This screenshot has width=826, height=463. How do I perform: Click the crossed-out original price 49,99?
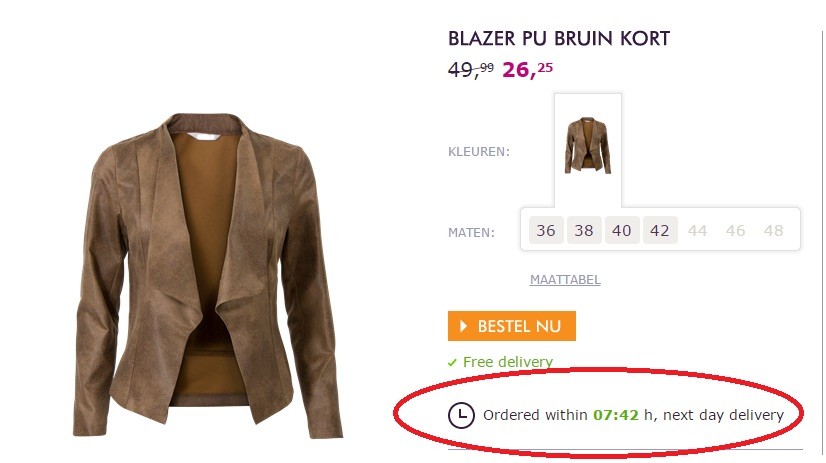471,70
